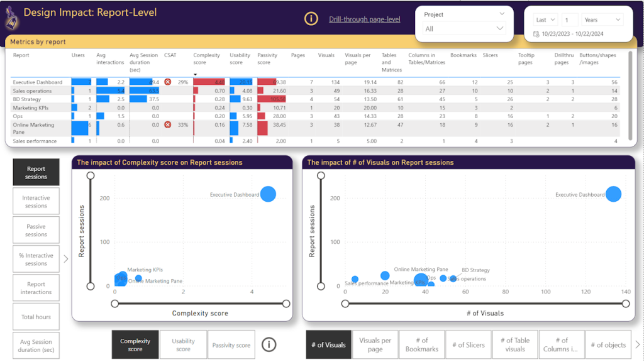Viewport: 644px width, 362px height.
Task: Toggle the Usability score selector
Action: coord(183,344)
